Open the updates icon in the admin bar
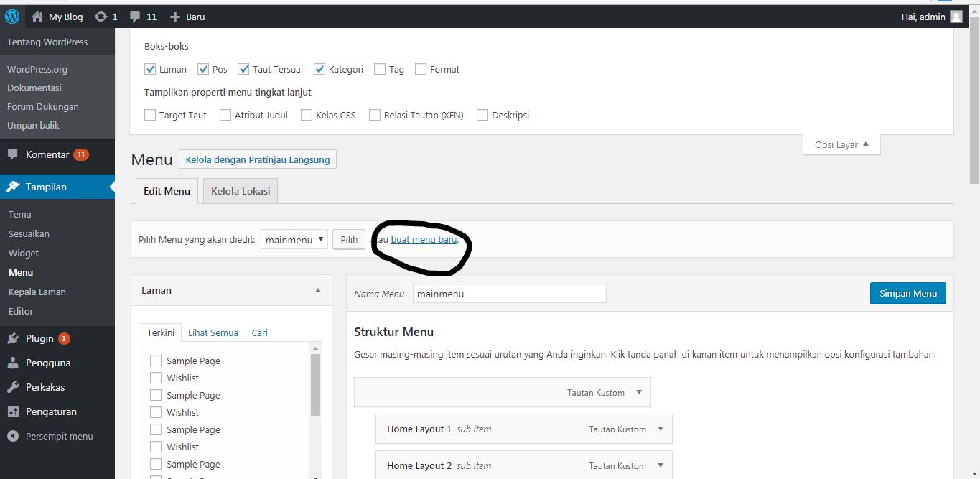The image size is (980, 479). coord(101,17)
